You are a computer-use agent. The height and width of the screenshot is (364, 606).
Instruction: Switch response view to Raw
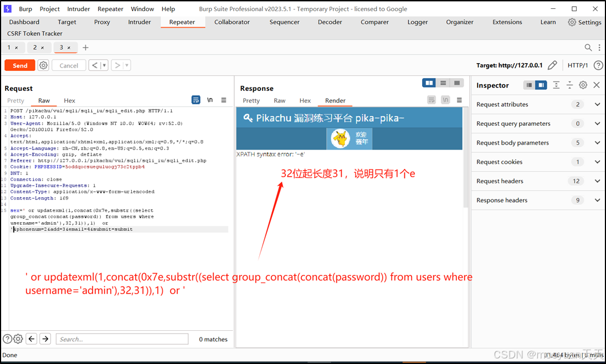(279, 100)
